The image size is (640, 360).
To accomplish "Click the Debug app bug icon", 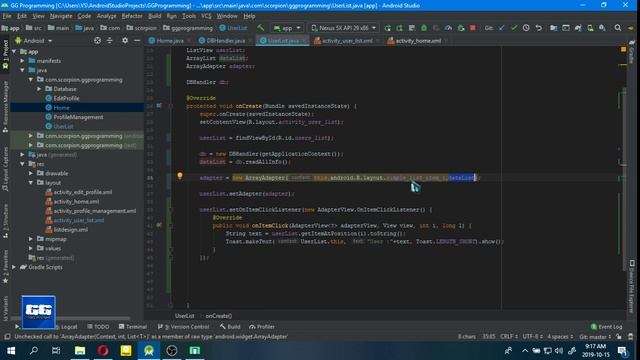I will 424,28.
